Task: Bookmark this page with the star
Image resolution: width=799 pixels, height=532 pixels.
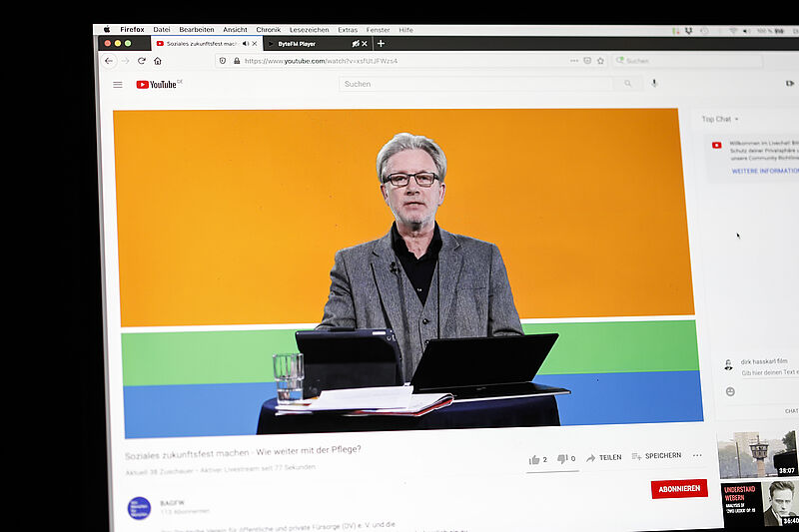Action: coord(600,61)
